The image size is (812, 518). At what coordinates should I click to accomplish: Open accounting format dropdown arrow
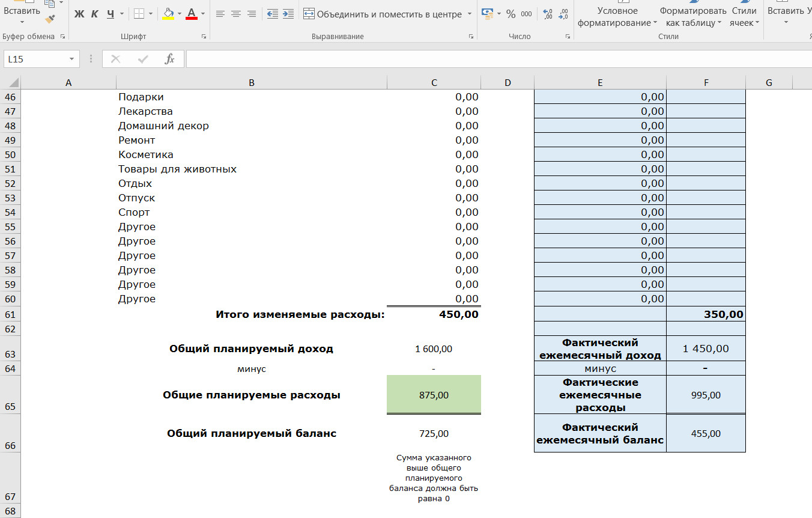click(498, 14)
